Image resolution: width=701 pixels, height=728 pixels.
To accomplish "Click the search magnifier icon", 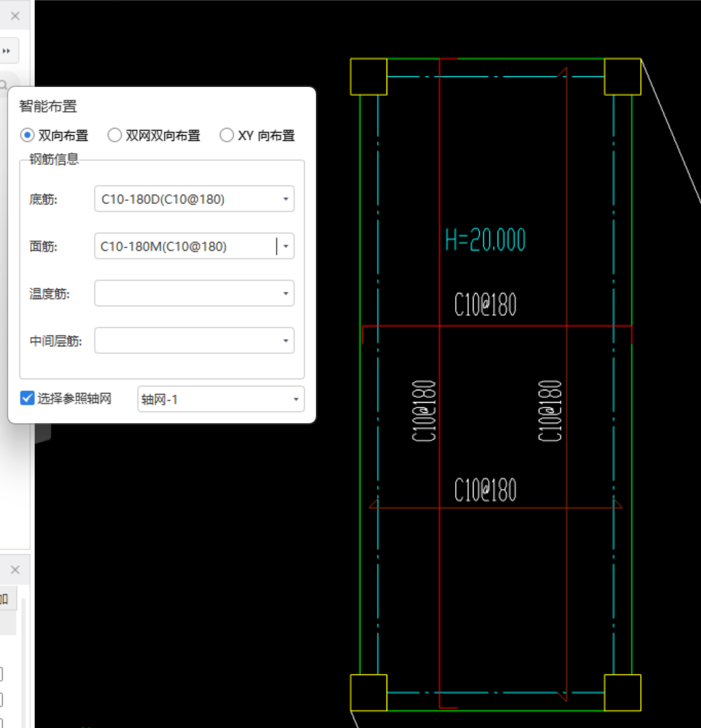I will pyautogui.click(x=5, y=84).
